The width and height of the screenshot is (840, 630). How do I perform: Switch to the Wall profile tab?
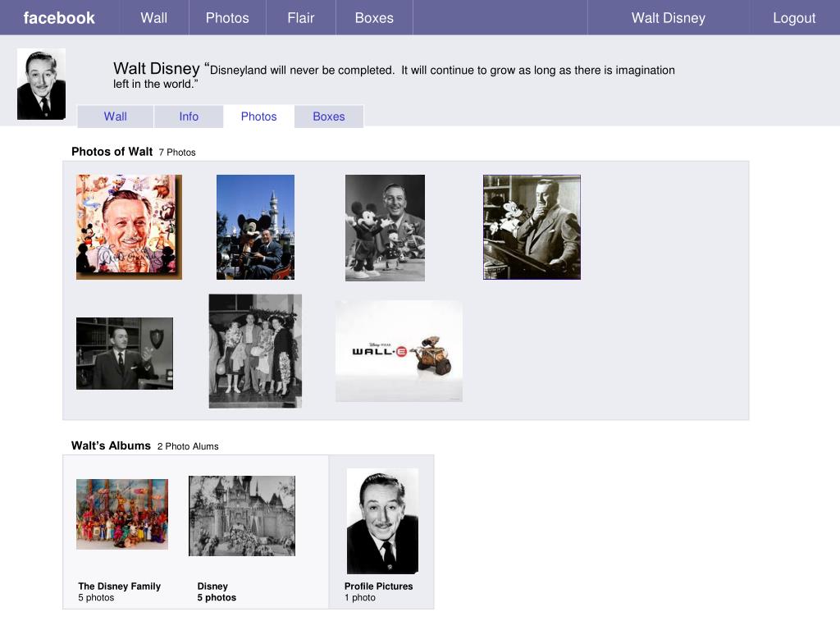tap(115, 116)
